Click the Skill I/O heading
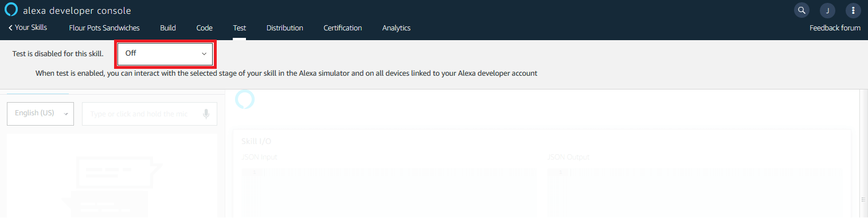 click(x=256, y=141)
